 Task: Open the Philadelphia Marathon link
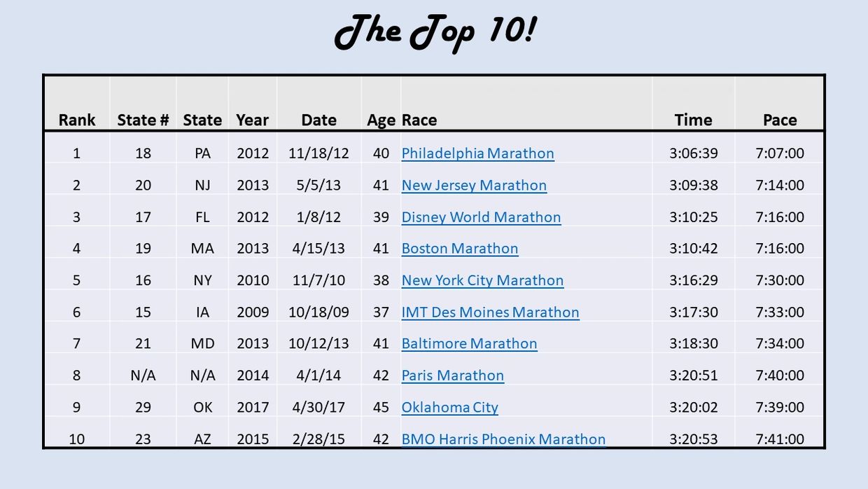(x=477, y=153)
